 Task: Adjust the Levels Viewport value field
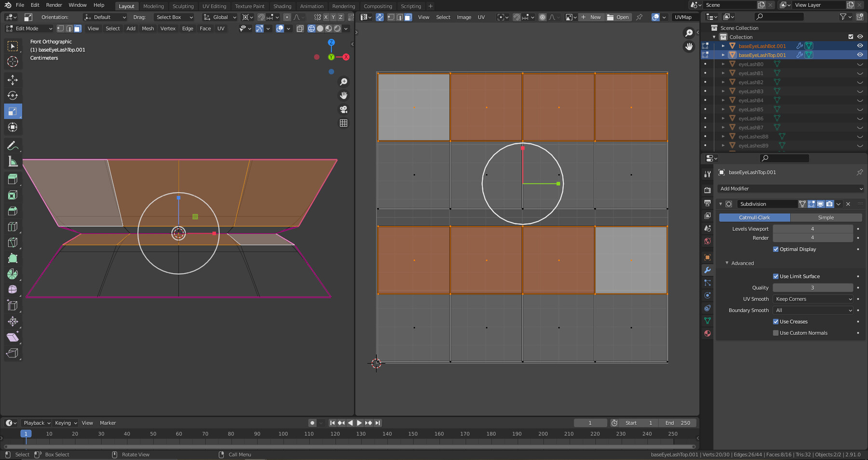pos(813,229)
